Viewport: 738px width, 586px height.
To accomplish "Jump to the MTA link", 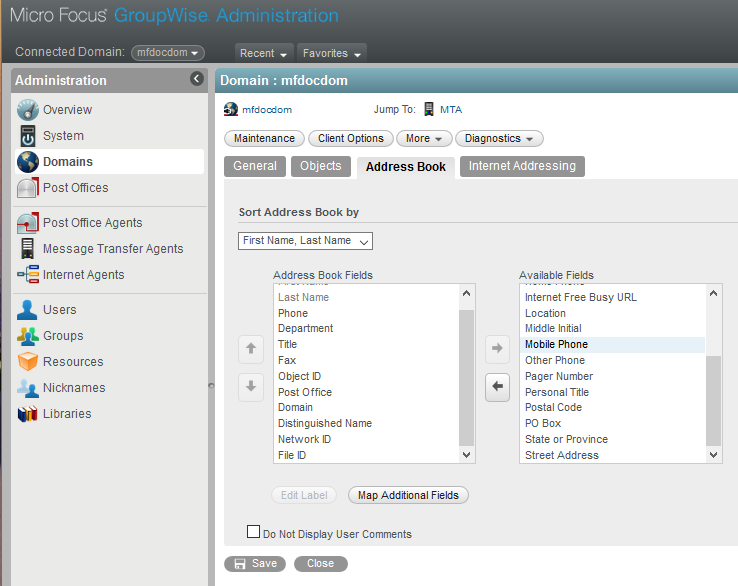I will point(450,110).
